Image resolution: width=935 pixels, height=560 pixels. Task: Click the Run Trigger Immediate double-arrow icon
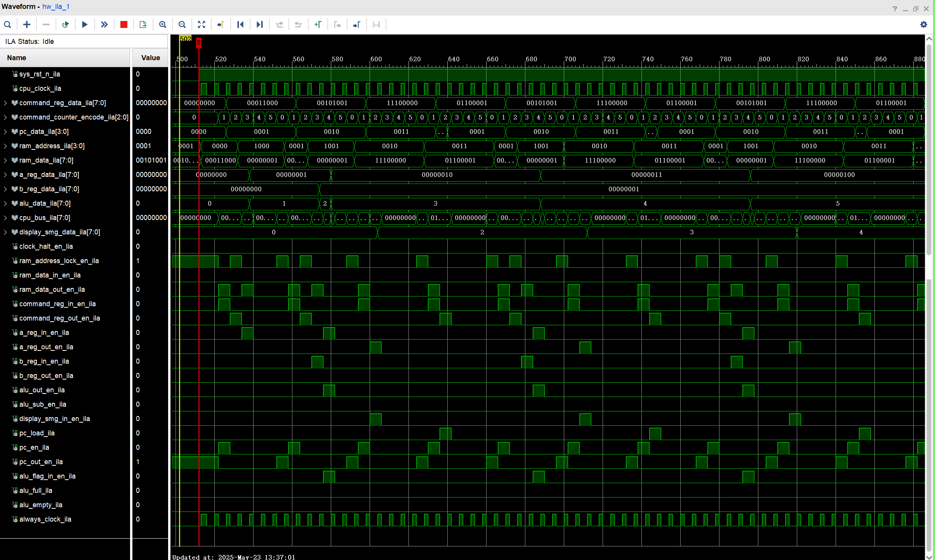(x=104, y=24)
